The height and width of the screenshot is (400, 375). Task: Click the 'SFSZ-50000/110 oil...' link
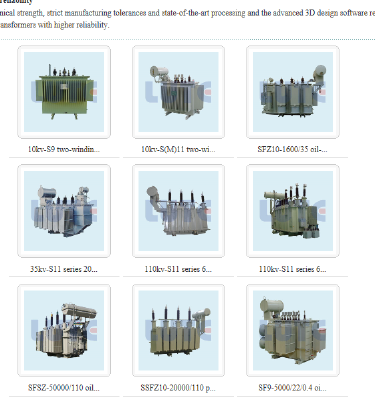pos(64,388)
